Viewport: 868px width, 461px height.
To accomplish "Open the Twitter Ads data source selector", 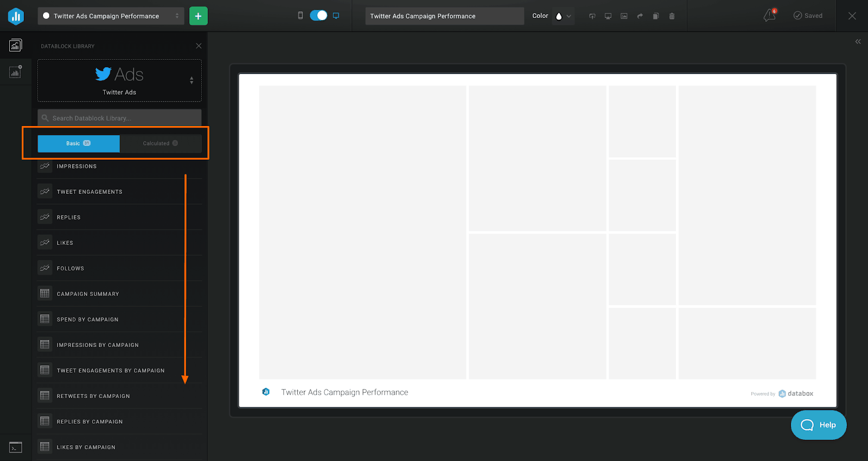I will coord(119,80).
